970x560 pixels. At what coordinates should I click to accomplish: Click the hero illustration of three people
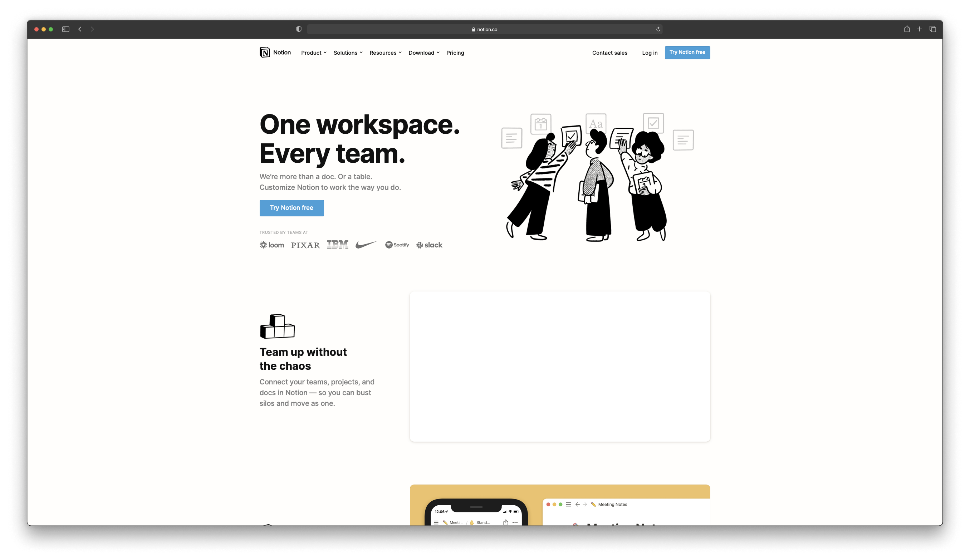coord(597,177)
